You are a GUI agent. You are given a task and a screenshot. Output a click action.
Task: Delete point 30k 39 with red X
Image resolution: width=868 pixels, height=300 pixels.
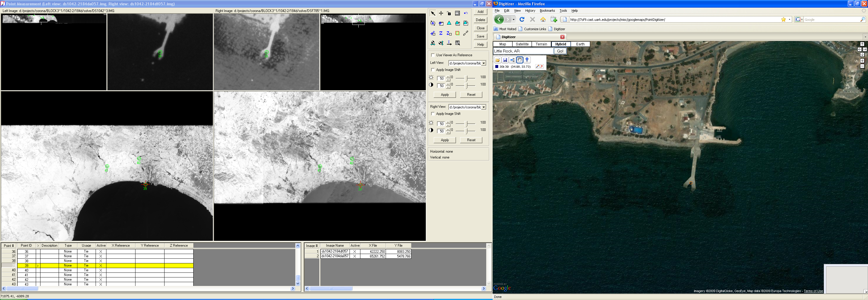click(x=542, y=67)
